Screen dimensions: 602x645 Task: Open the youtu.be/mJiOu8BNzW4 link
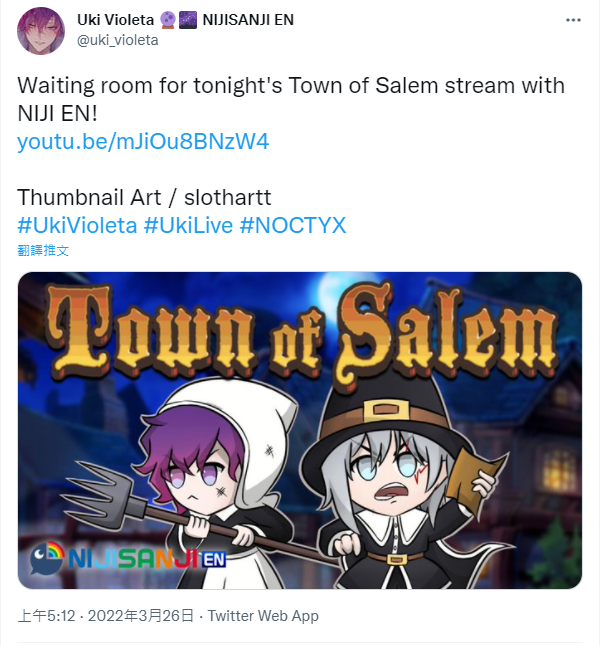pos(143,142)
